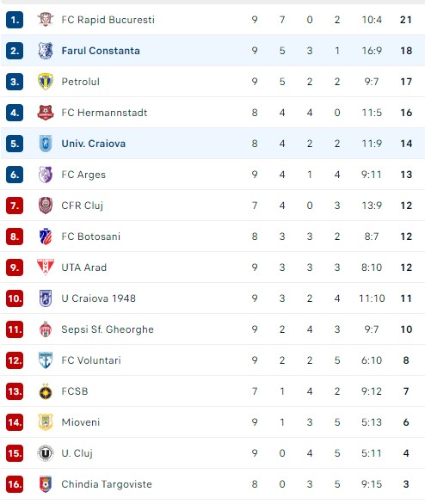The image size is (425, 504).
Task: Click the Chindia Targoviste crest
Action: tap(46, 484)
